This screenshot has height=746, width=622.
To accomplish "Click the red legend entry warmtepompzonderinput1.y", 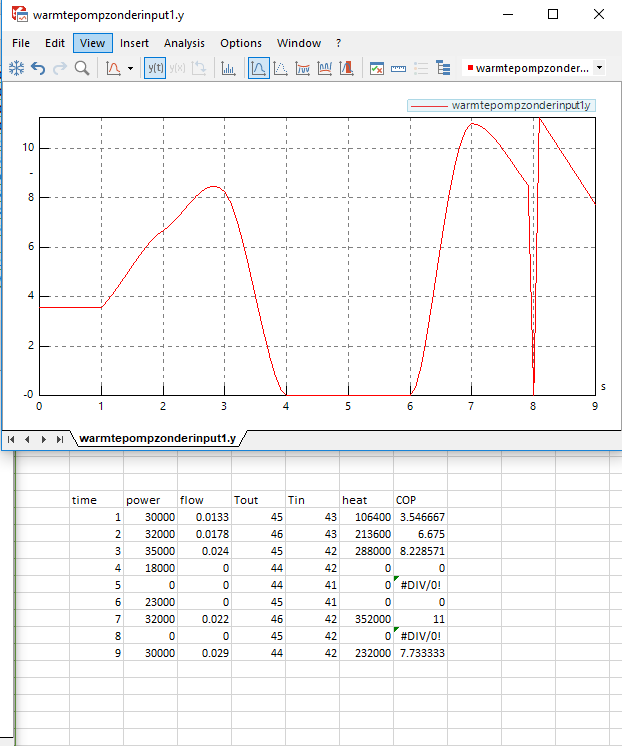I will tap(500, 105).
